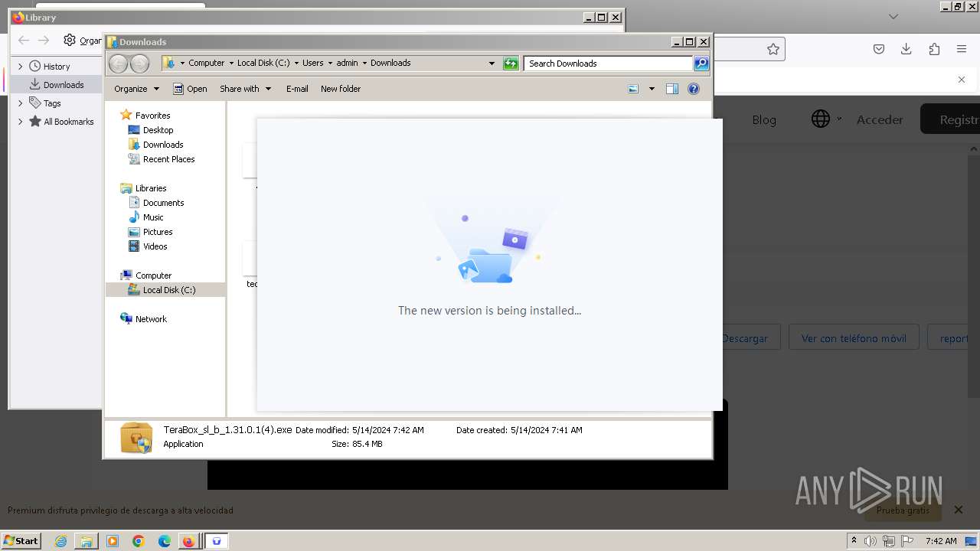Click the Firefox bookmark star icon
The height and width of the screenshot is (551, 980).
[773, 49]
